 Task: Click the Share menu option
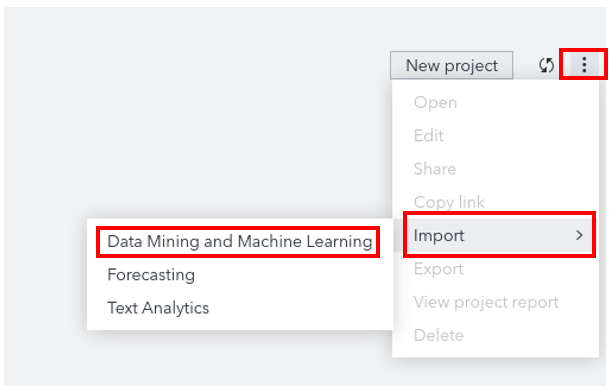435,169
